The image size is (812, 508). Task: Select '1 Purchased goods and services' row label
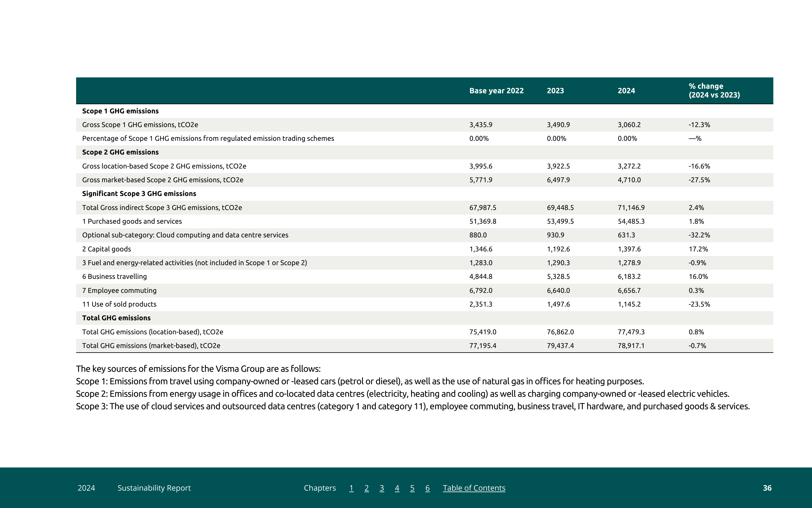pos(132,222)
